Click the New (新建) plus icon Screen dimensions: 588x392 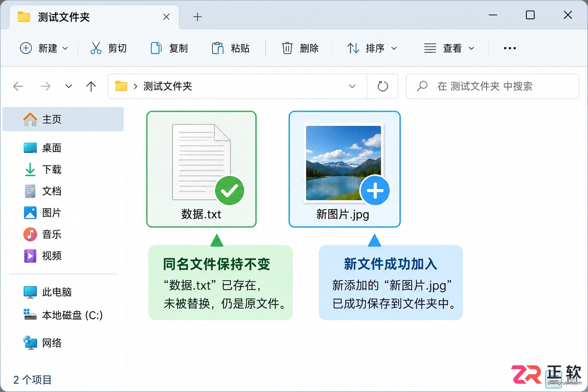point(26,48)
